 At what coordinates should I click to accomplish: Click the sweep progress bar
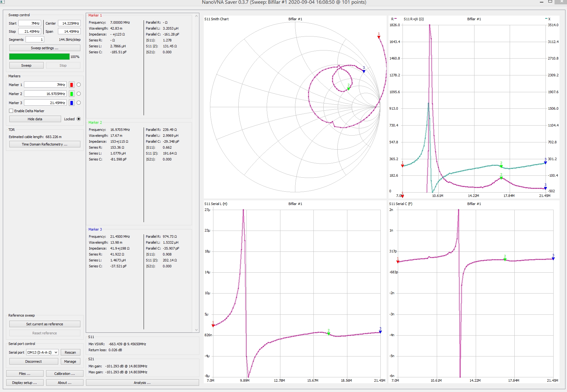pyautogui.click(x=39, y=56)
